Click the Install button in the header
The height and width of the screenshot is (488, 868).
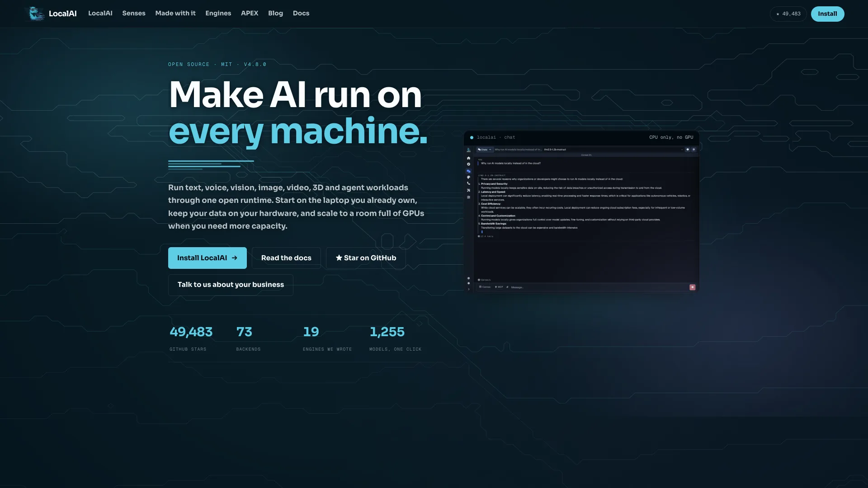click(827, 14)
